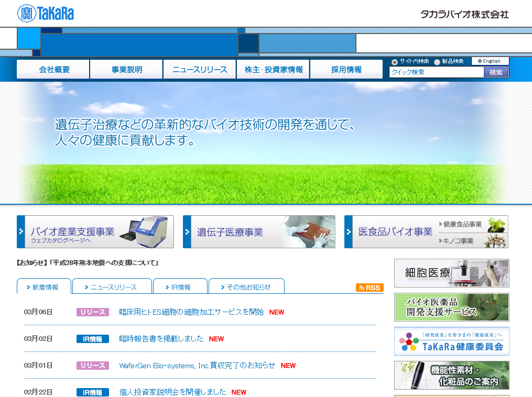The height and width of the screenshot is (397, 532).
Task: Click the 遺伝子医療事業 banner text
Action: 230,232
